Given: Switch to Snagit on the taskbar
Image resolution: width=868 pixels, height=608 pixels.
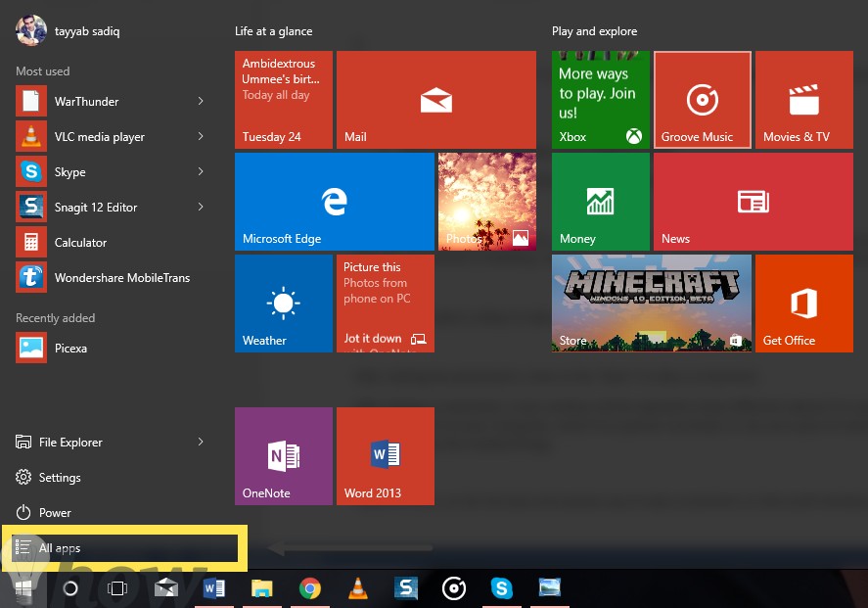Looking at the screenshot, I should tap(406, 588).
